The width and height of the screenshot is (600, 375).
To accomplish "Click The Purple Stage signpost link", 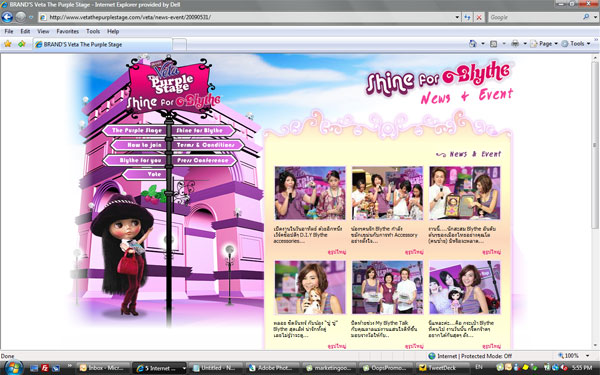I will (136, 130).
